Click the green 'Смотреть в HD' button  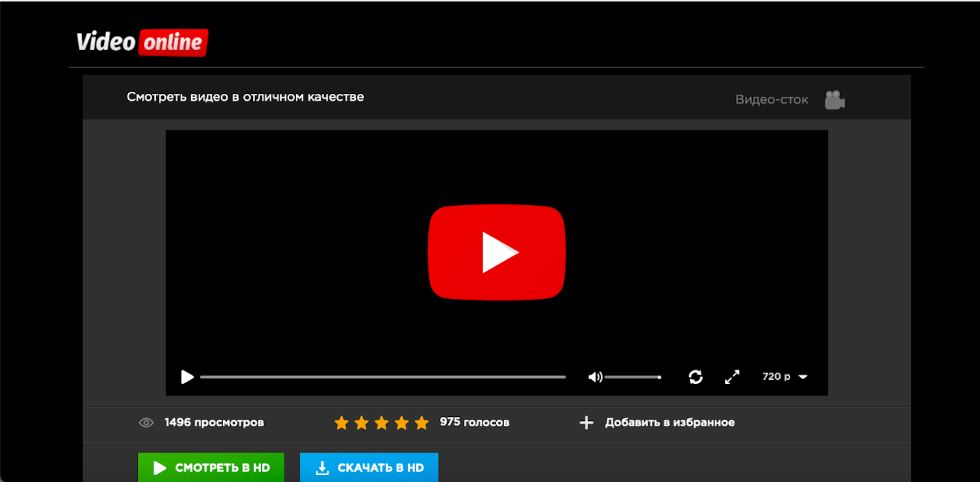211,468
